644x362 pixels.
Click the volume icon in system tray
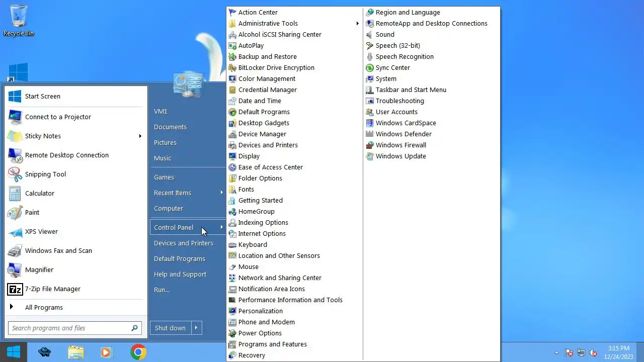(x=593, y=353)
